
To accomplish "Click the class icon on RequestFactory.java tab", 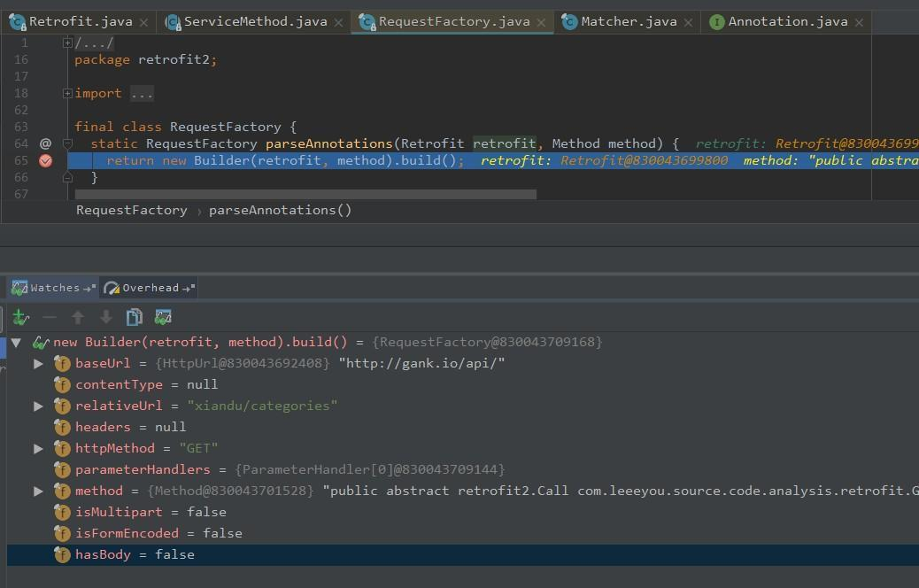I will coord(367,22).
